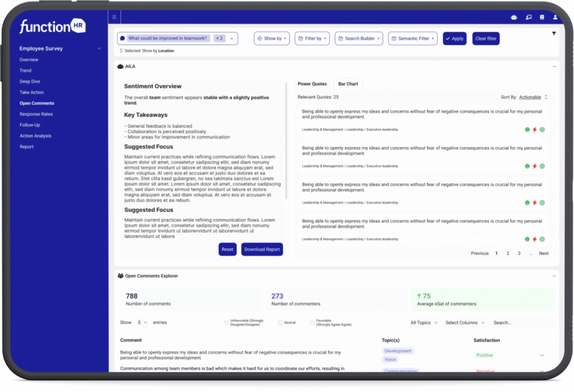Select Take Action in the sidebar
This screenshot has height=392, width=574.
(31, 93)
